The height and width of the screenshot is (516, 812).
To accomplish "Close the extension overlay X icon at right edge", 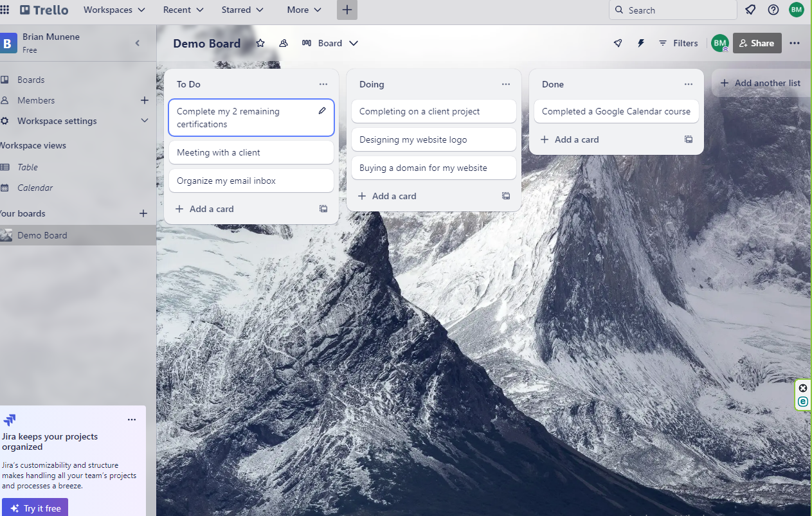I will pos(803,387).
